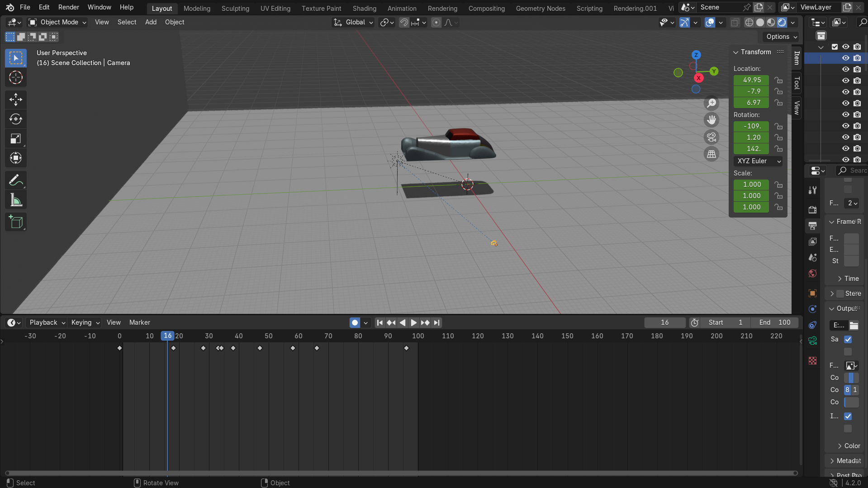Open the Scene properties tab icon
The image size is (868, 488).
813,257
